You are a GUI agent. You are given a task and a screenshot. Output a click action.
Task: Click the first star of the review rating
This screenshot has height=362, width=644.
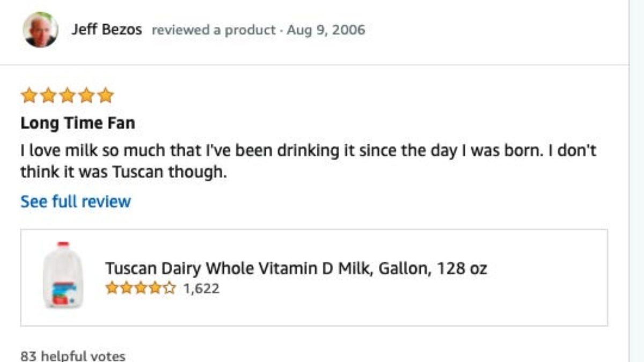click(28, 95)
